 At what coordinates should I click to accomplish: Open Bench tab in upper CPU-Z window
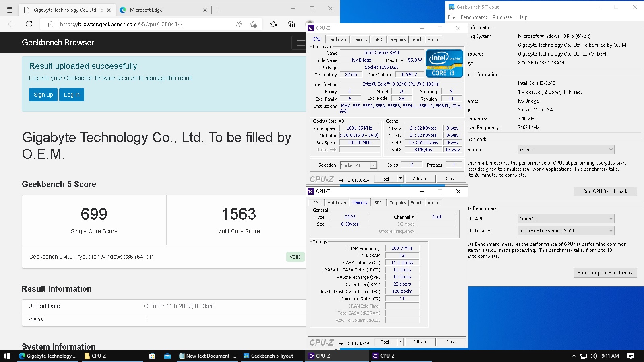(417, 39)
